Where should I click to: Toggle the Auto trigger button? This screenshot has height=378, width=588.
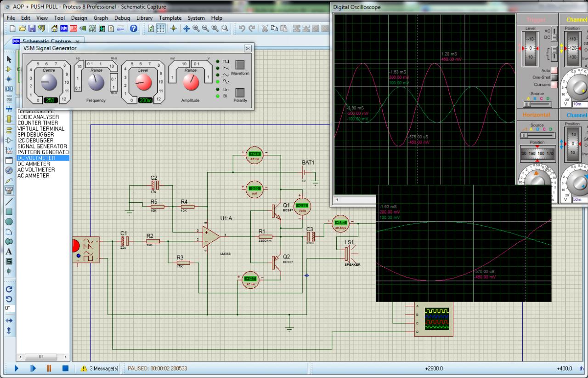[554, 71]
